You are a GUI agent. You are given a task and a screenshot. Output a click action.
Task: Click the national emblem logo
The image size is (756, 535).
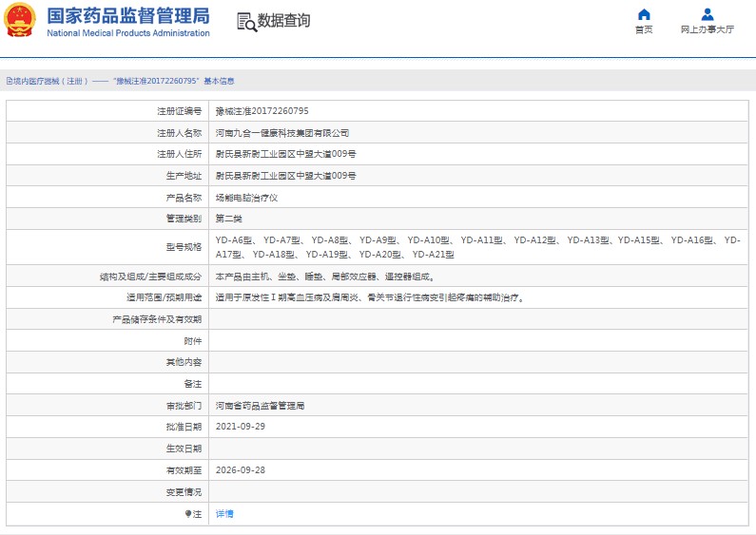(x=20, y=20)
